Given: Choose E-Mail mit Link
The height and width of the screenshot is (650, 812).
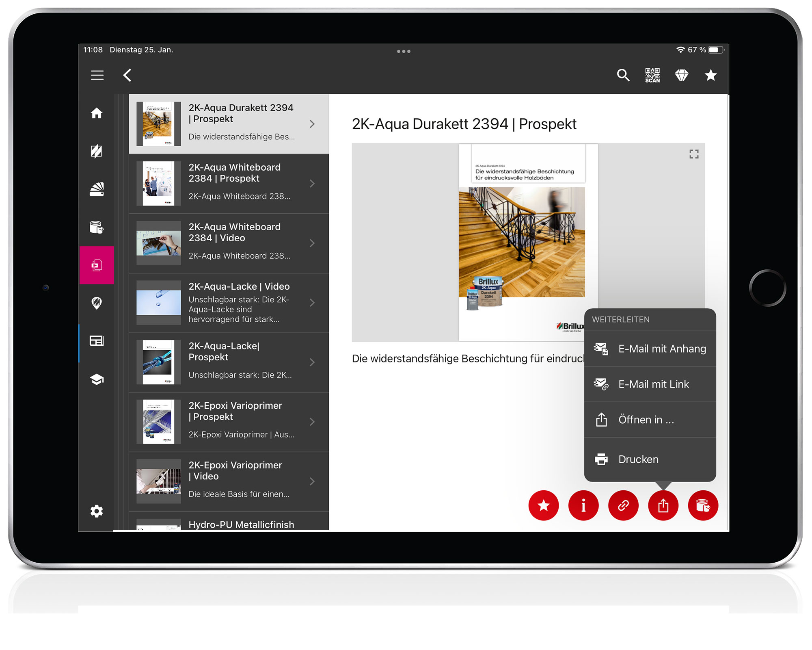Looking at the screenshot, I should (650, 384).
